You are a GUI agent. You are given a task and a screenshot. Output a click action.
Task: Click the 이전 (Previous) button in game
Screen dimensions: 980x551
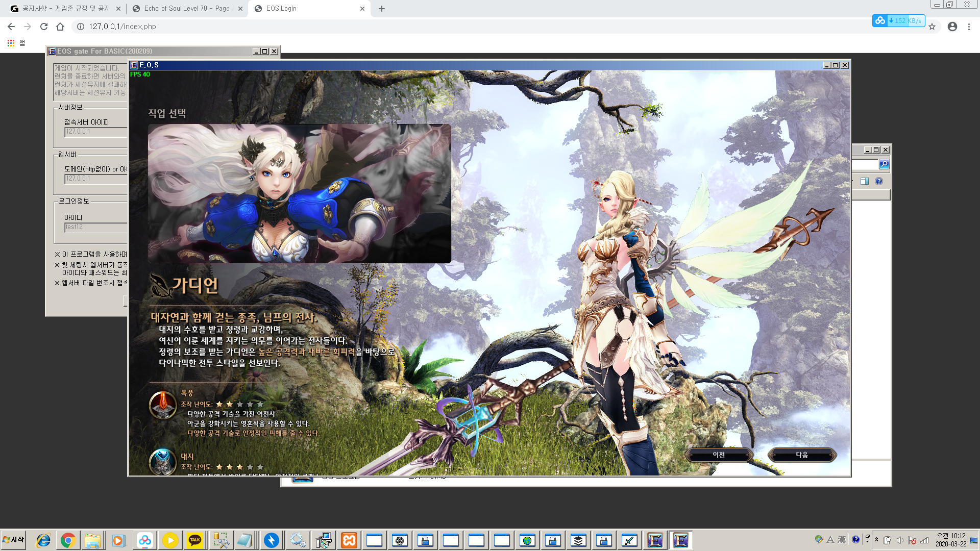click(719, 455)
